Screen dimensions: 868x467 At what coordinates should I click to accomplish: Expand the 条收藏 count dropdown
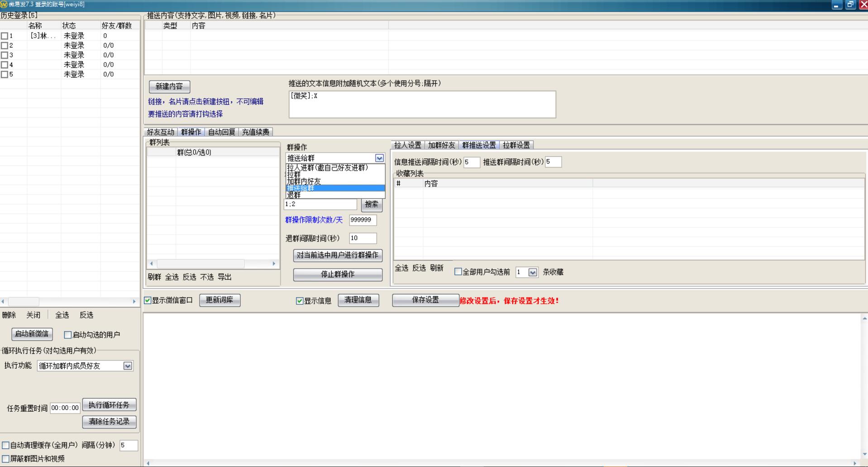tap(533, 272)
